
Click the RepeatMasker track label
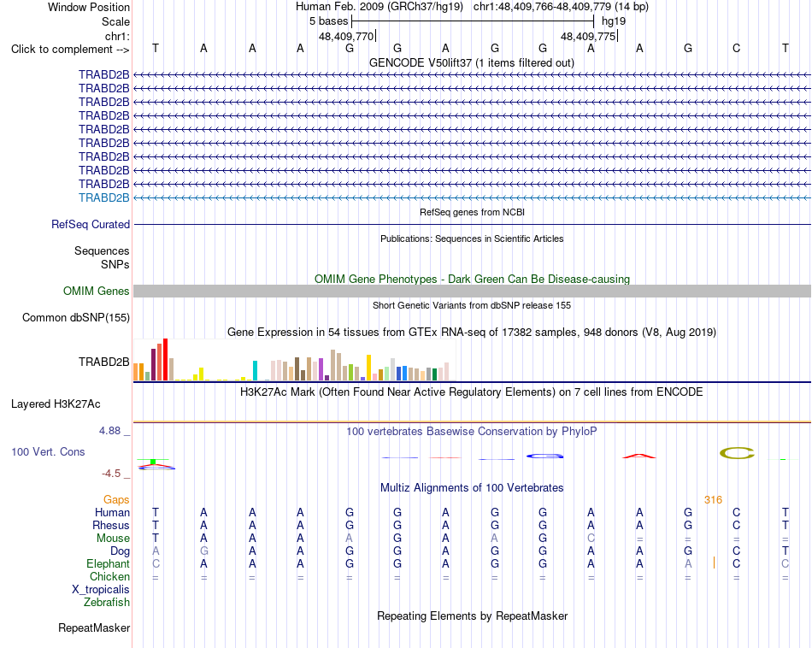click(94, 627)
